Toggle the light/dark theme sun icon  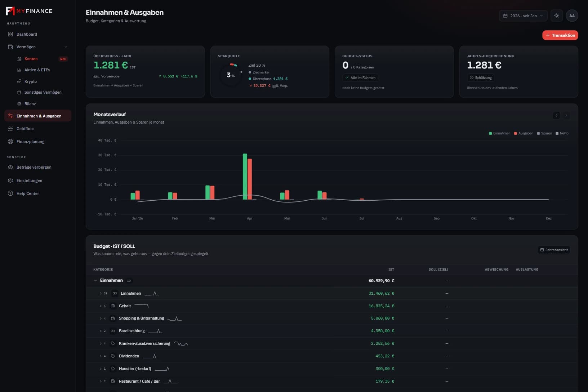point(557,16)
